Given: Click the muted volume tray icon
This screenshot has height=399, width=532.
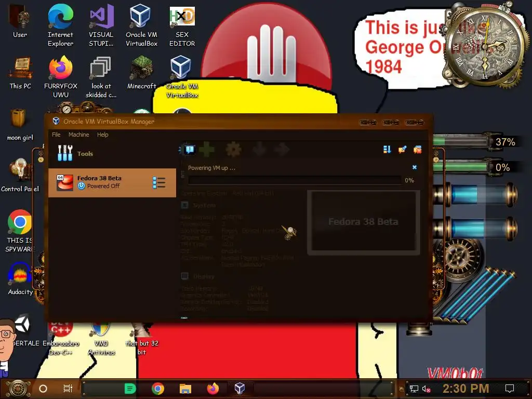Looking at the screenshot, I should (426, 389).
